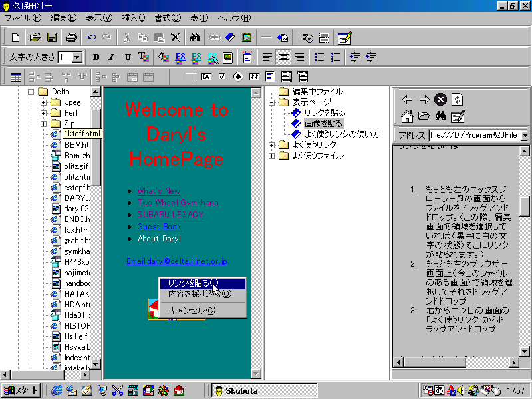Click the スタート Start button

pos(21,390)
